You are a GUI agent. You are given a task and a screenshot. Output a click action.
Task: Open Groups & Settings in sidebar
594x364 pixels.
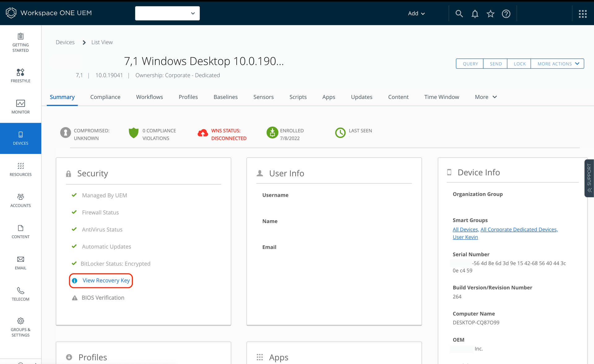coord(20,327)
